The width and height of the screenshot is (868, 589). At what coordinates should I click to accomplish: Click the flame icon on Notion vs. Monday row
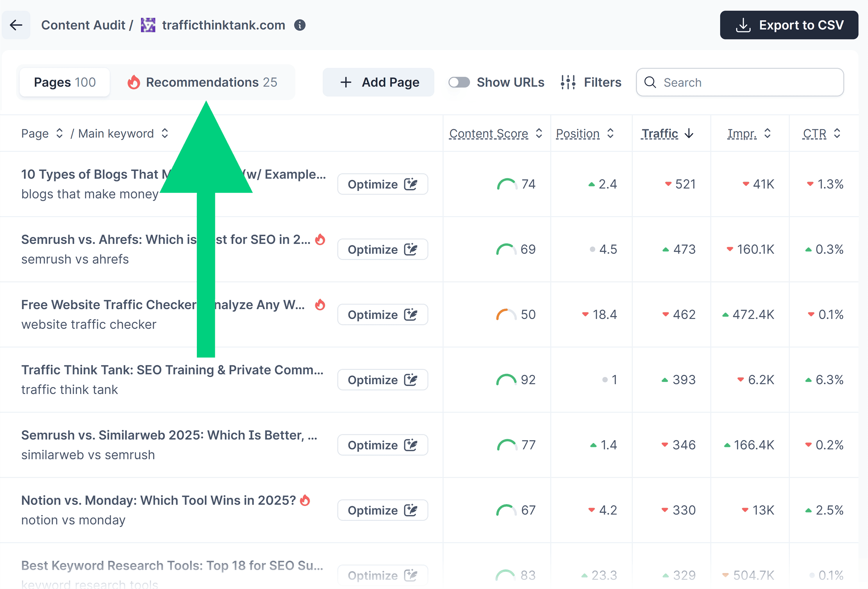(x=305, y=500)
